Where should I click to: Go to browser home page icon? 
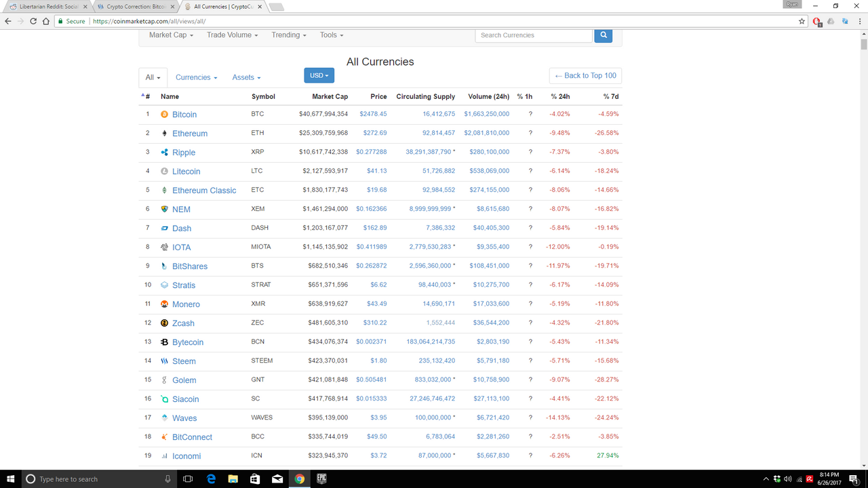(46, 21)
